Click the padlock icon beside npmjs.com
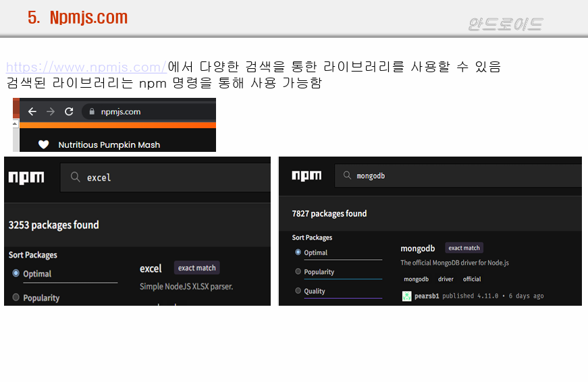The height and width of the screenshot is (382, 588). click(x=92, y=111)
